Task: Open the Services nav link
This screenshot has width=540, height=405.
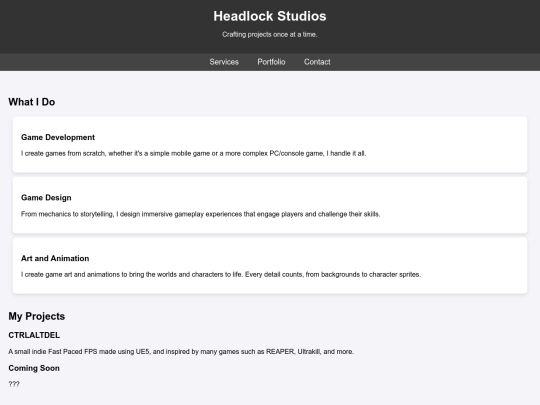Action: (224, 62)
